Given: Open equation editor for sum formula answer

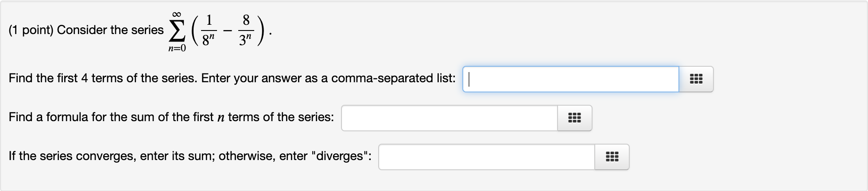Looking at the screenshot, I should pyautogui.click(x=574, y=118).
